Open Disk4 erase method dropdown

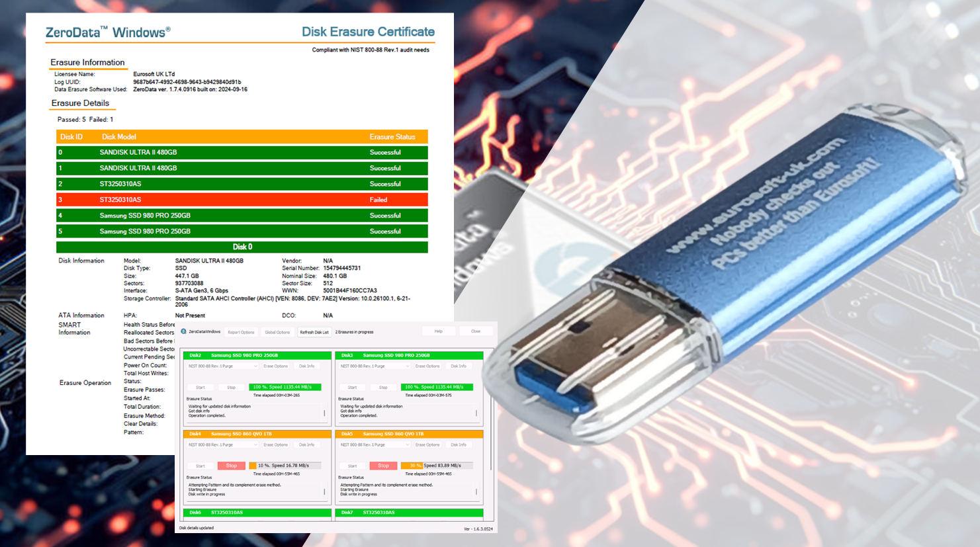[222, 444]
